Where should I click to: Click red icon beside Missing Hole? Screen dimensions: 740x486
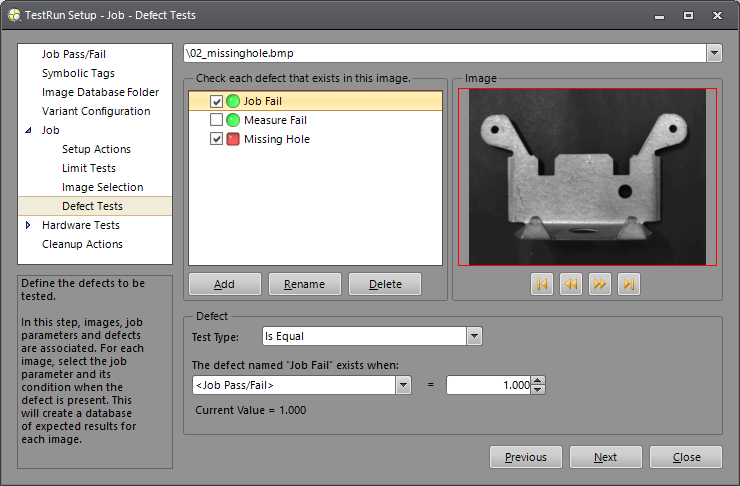[233, 139]
